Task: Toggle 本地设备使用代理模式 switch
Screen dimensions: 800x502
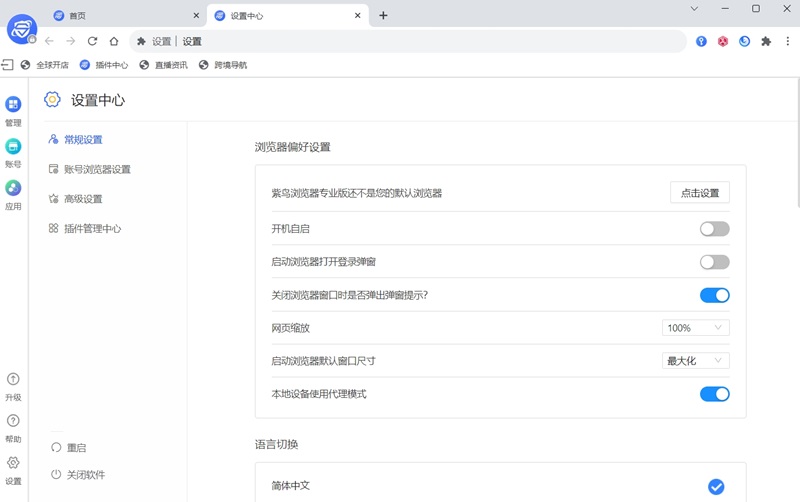Action: click(714, 394)
